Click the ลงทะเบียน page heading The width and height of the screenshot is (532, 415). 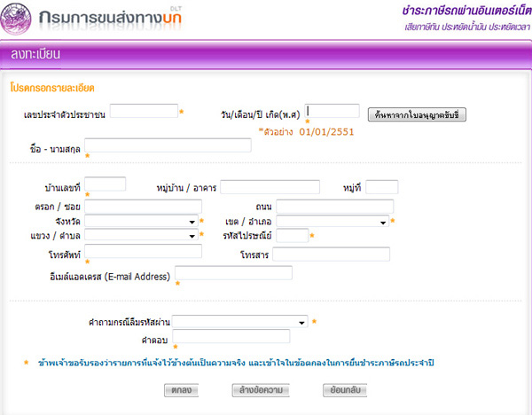pyautogui.click(x=35, y=54)
